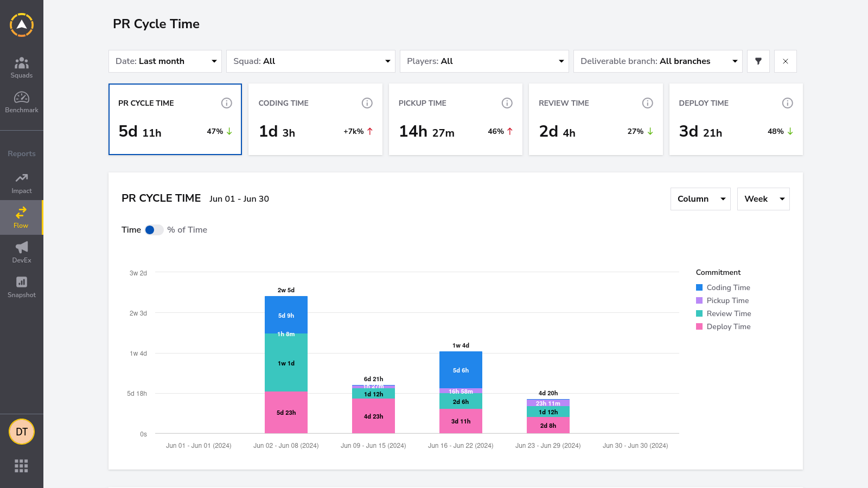The width and height of the screenshot is (868, 488).
Task: Toggle Coding Time legend series
Action: point(723,287)
